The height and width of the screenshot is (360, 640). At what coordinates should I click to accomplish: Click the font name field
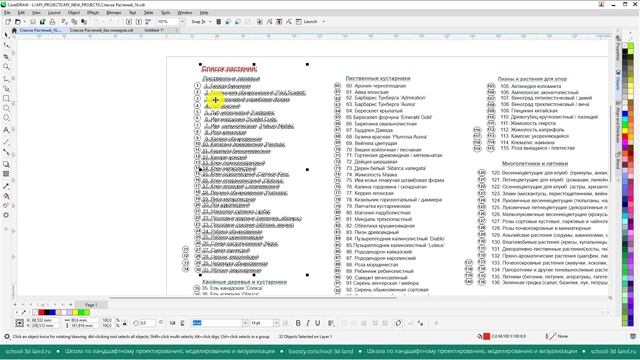217,323
